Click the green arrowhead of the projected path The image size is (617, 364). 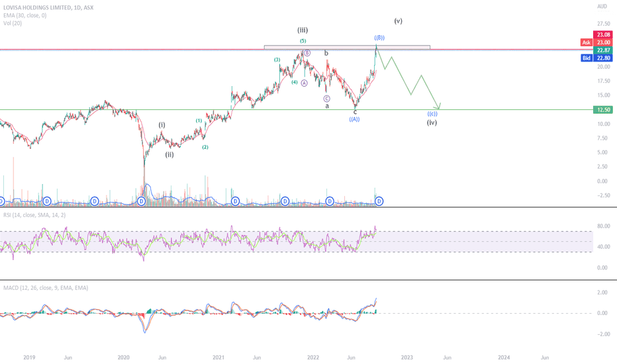point(438,106)
